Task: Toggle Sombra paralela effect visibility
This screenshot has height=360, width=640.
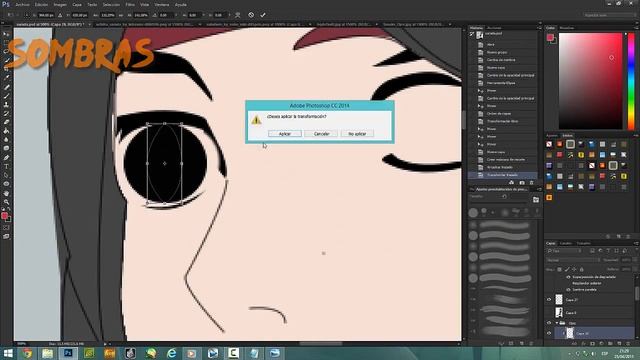Action: pos(568,289)
